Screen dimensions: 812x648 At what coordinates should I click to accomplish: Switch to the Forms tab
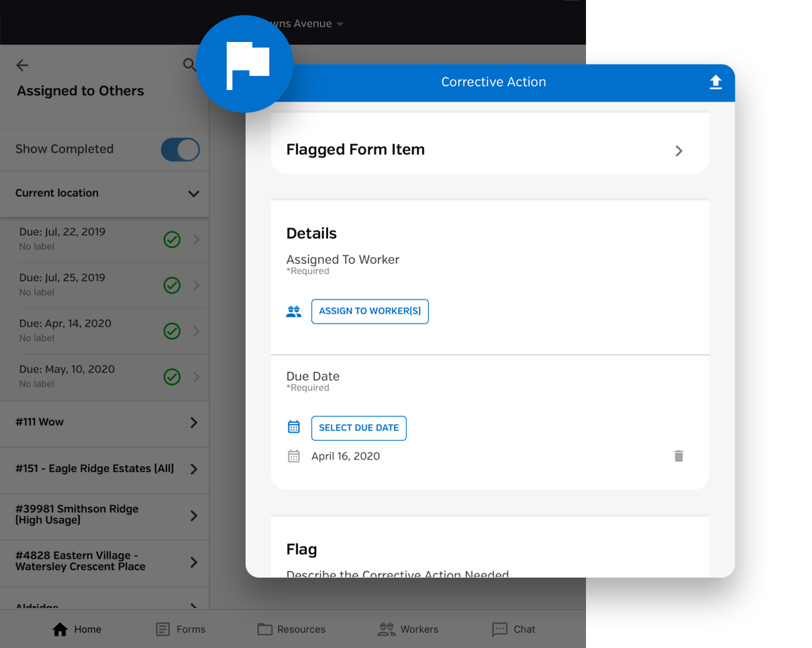(180, 629)
